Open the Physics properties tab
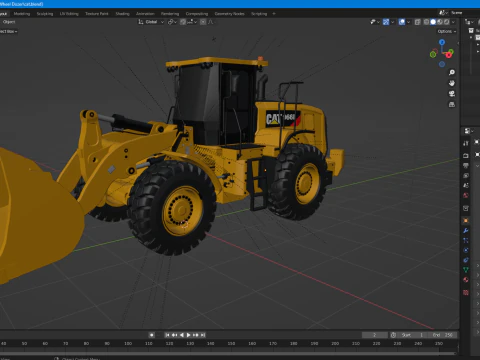480x360 pixels. click(x=466, y=250)
